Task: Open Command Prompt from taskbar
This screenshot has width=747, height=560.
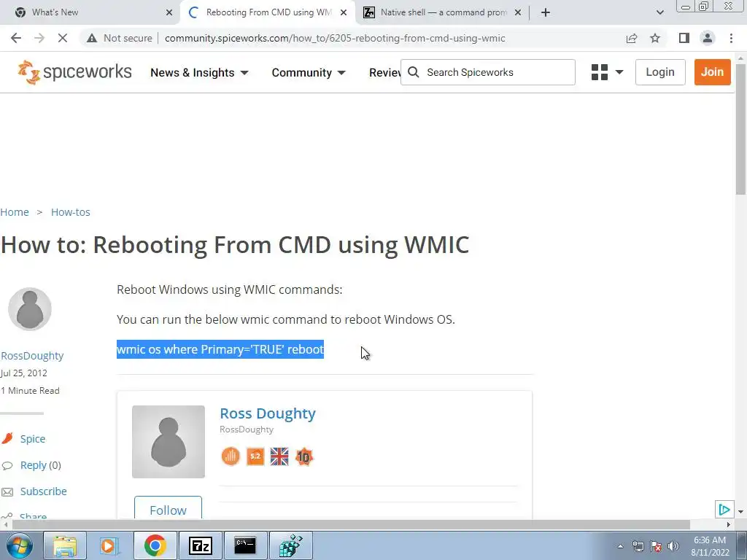Action: 245,545
